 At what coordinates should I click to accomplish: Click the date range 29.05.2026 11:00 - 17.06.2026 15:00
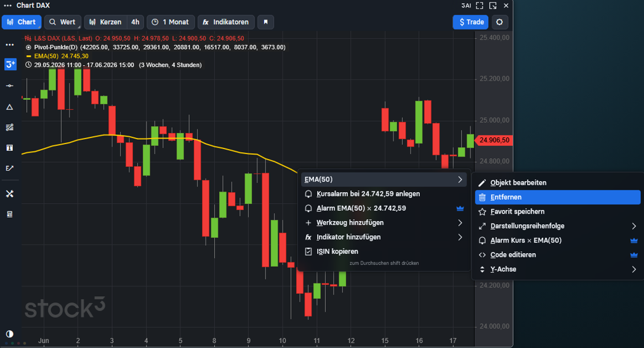(84, 65)
